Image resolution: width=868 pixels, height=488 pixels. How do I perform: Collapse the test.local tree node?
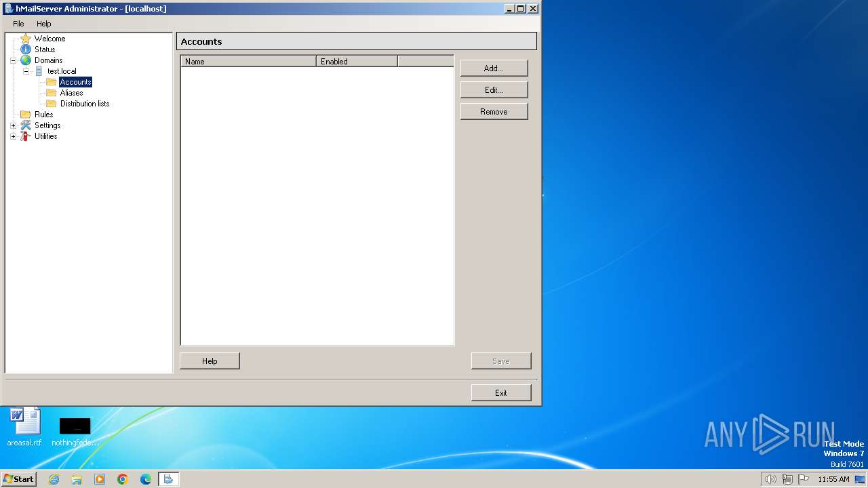click(26, 71)
